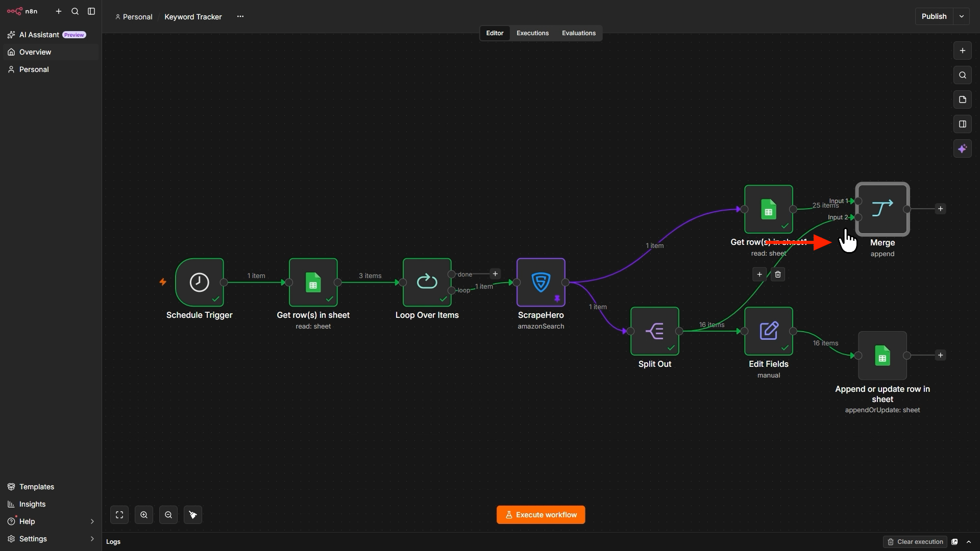Open Templates in sidebar

51,487
